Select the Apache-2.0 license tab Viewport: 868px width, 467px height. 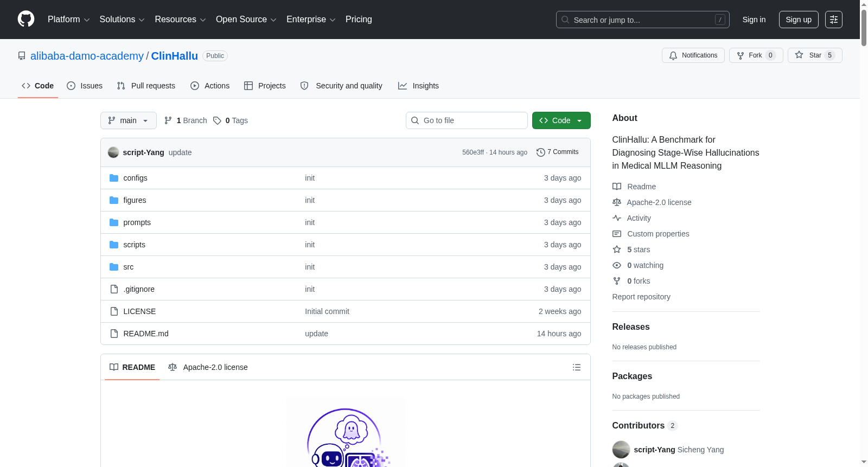coord(208,367)
